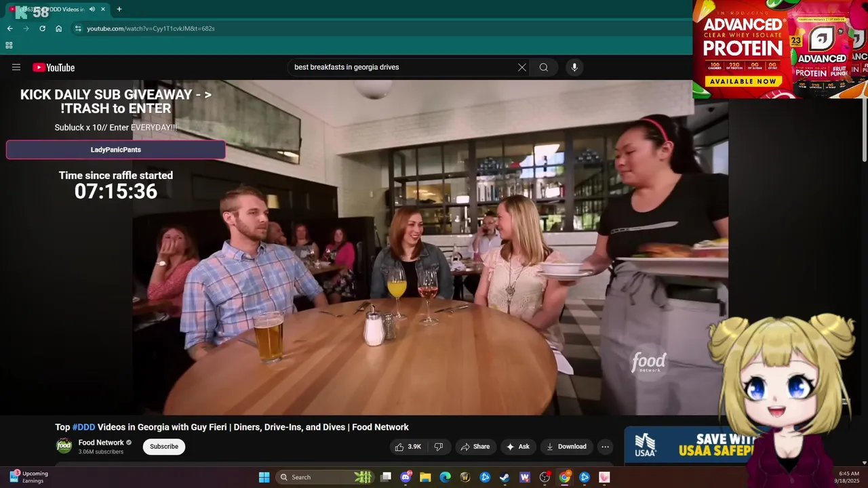Go forward in browser history
Screen dimensions: 868x488
[26, 28]
